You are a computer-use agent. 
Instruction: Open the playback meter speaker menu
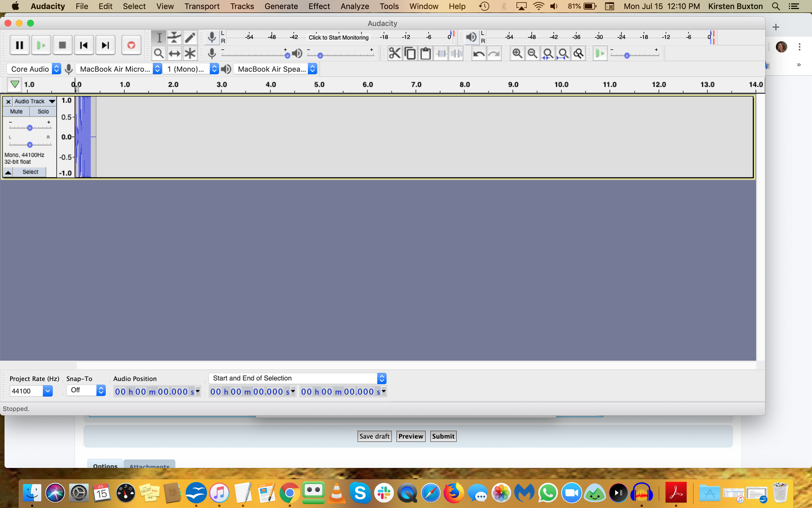[471, 37]
